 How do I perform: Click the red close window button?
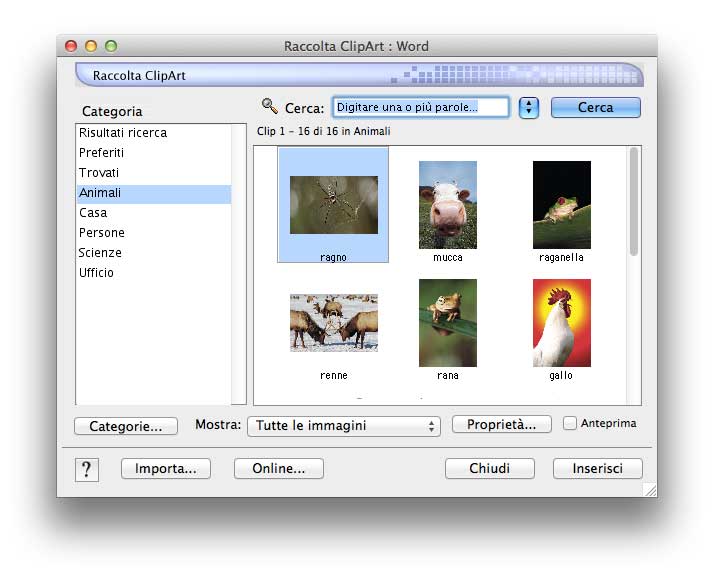coord(71,46)
